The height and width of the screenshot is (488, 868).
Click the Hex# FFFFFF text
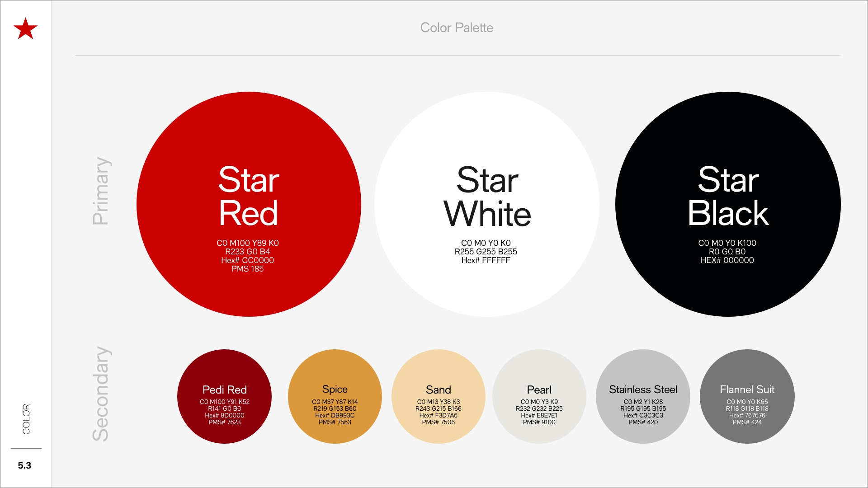tap(486, 260)
